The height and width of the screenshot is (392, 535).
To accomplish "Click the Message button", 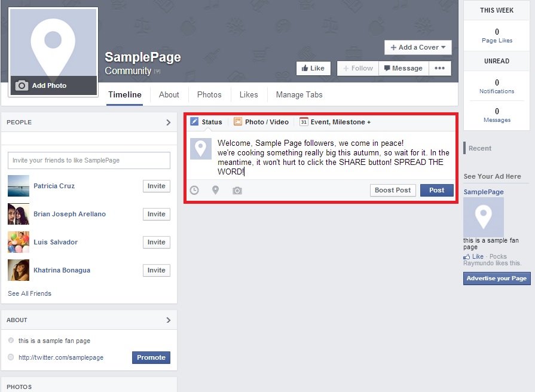I will pyautogui.click(x=403, y=68).
